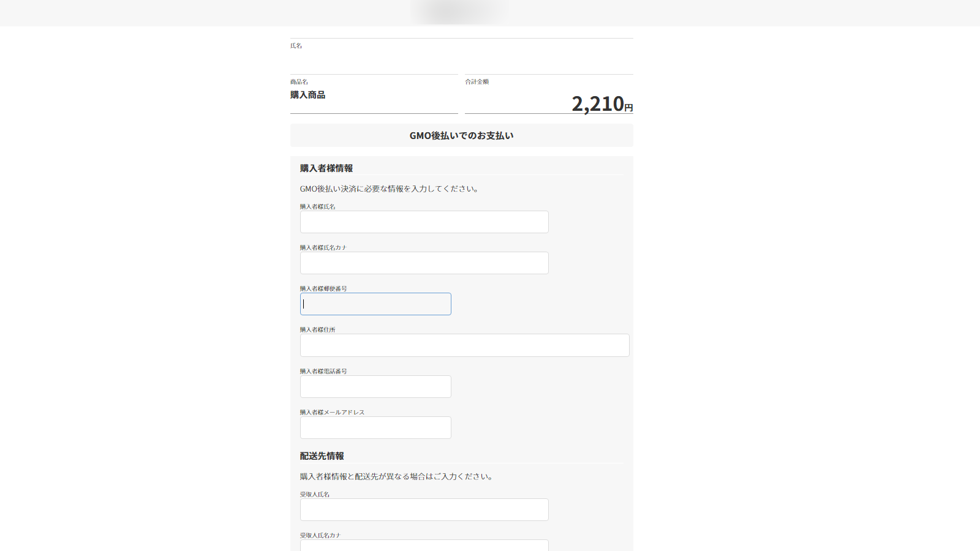Click the 購入者様住所 field label
This screenshot has width=980, height=551.
point(317,329)
